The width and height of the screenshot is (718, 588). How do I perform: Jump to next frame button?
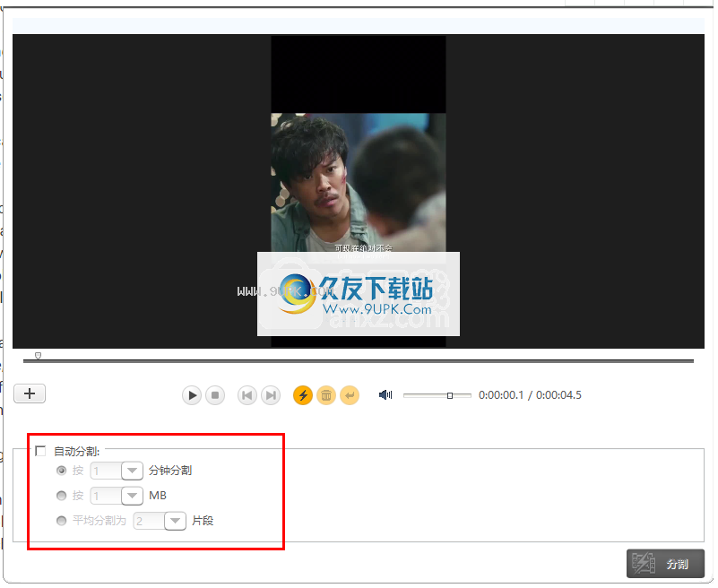point(271,395)
